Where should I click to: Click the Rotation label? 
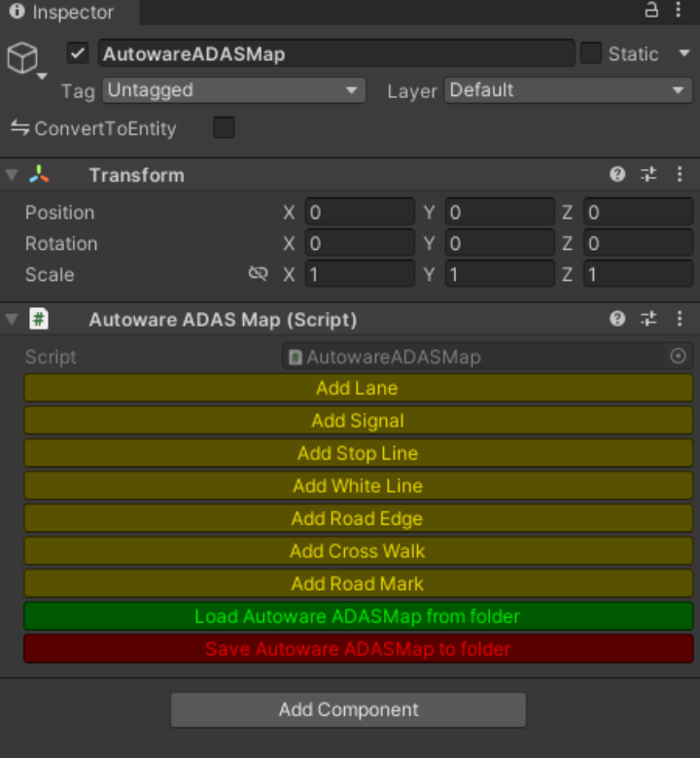pyautogui.click(x=61, y=244)
